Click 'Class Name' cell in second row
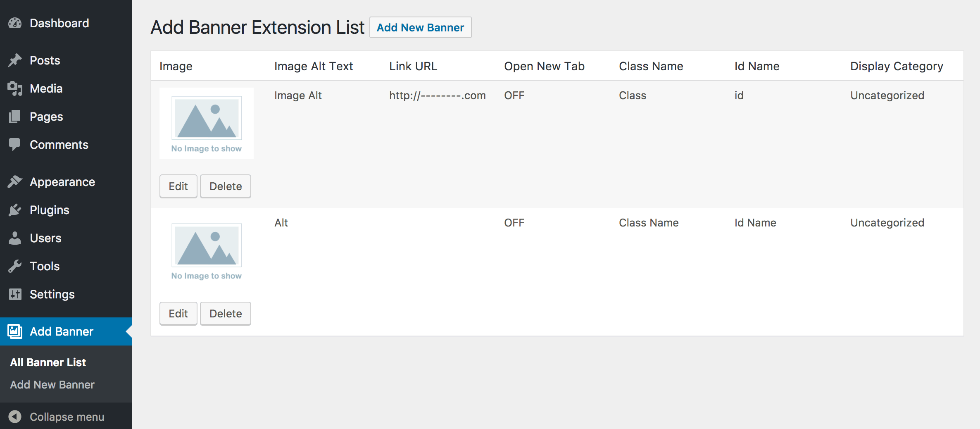980x429 pixels. pos(649,223)
